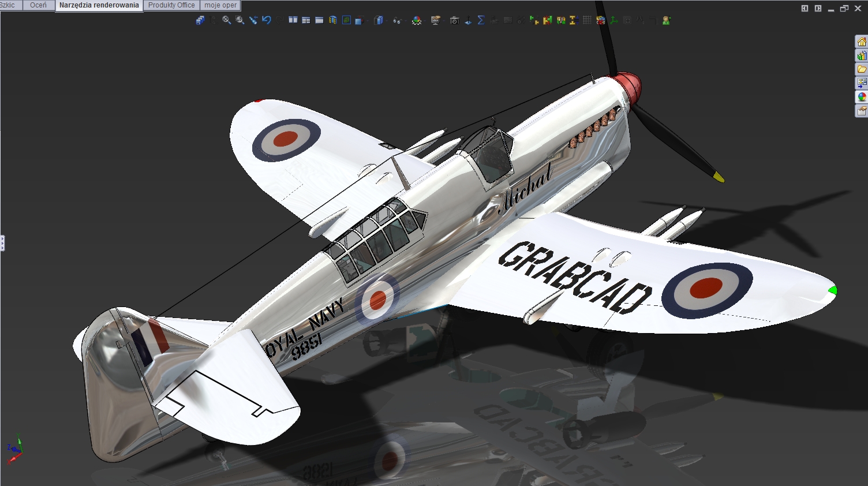Restore down the document window
The height and width of the screenshot is (486, 868).
coord(844,8)
